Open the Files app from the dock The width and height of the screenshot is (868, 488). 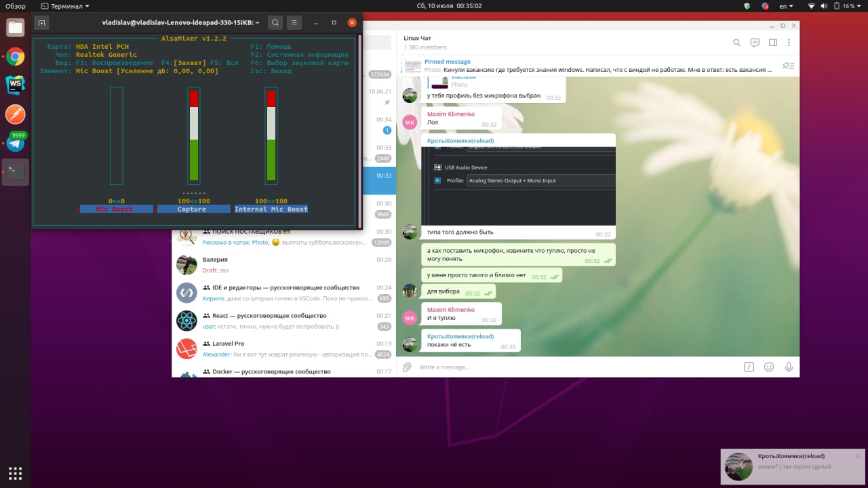tap(15, 28)
